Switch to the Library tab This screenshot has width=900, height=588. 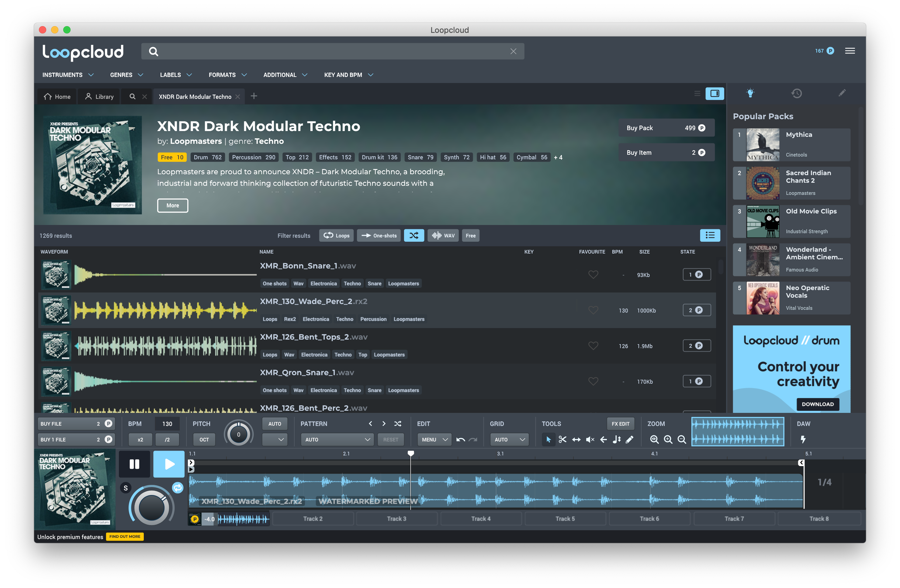tap(99, 97)
